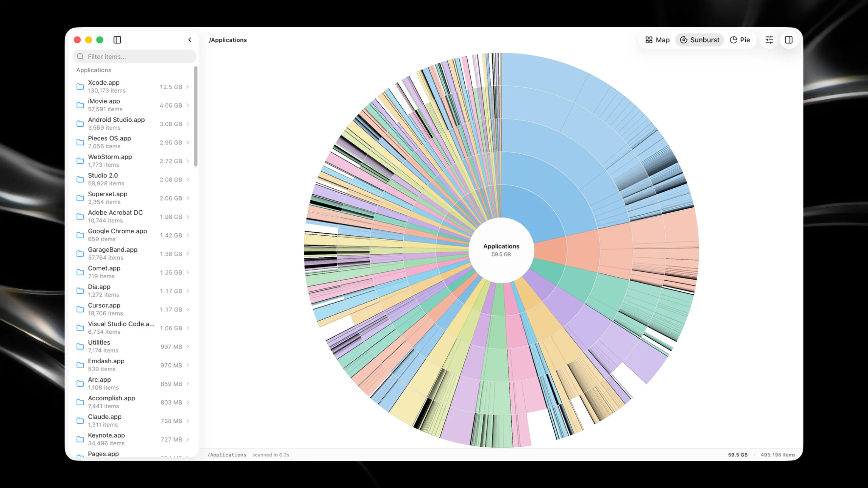Open the display settings sliders icon
The height and width of the screenshot is (488, 868).
tap(769, 40)
